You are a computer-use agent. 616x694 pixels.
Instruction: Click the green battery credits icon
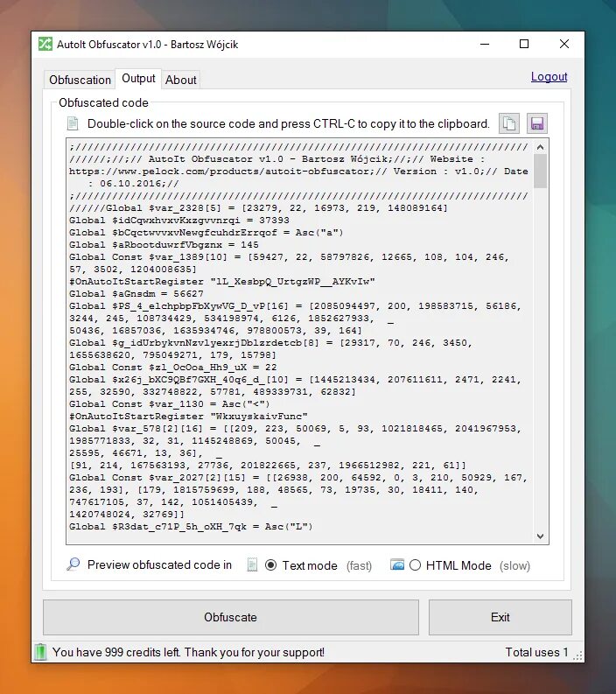coord(40,652)
